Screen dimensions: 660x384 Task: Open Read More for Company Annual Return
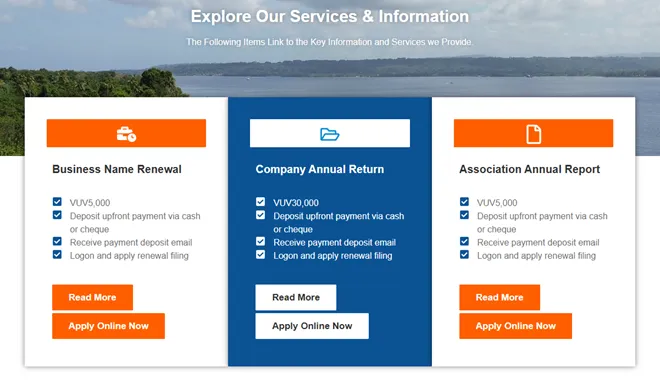point(296,297)
